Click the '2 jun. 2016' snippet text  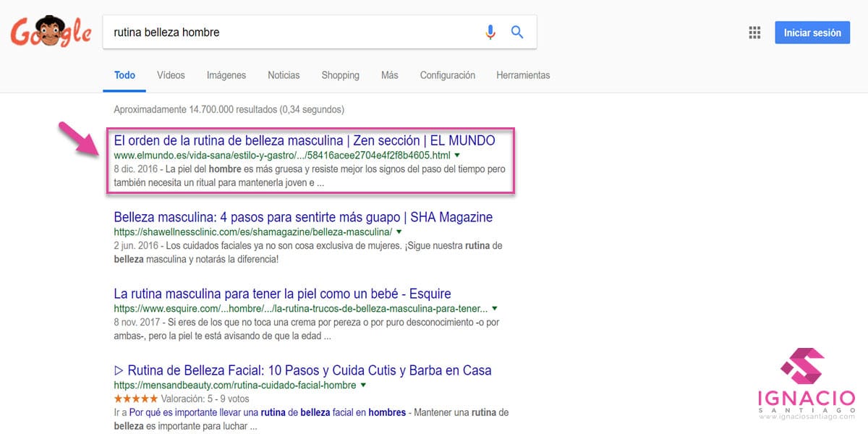coord(135,245)
